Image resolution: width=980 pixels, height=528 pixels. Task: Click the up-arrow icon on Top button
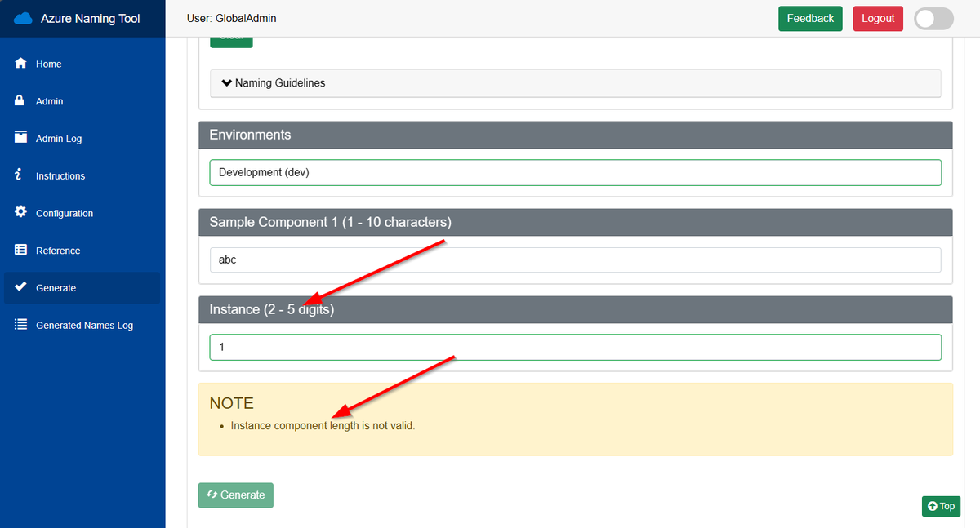coord(933,506)
